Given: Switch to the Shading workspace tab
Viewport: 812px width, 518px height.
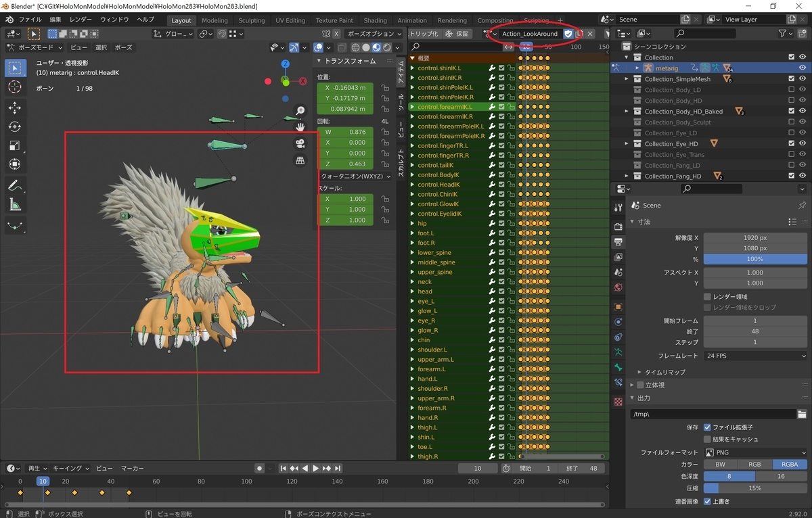Looking at the screenshot, I should tap(375, 20).
